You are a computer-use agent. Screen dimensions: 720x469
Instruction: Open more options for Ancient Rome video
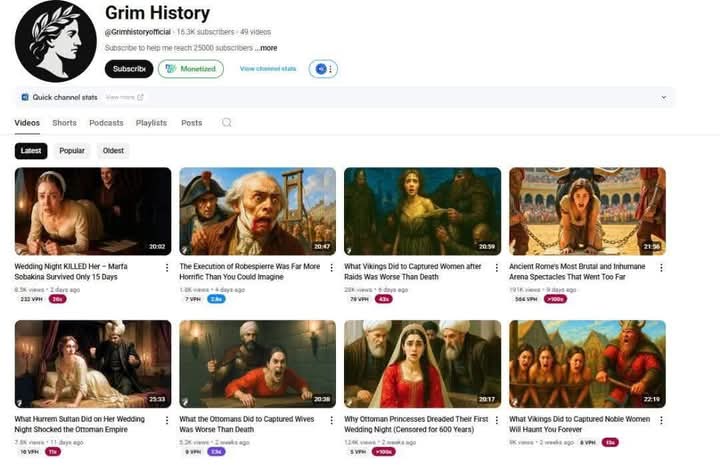[x=661, y=267]
